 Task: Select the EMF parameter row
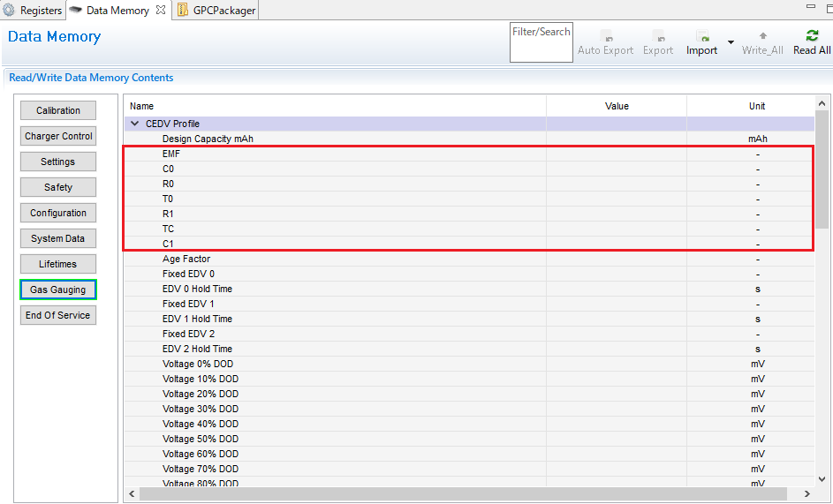pos(469,154)
